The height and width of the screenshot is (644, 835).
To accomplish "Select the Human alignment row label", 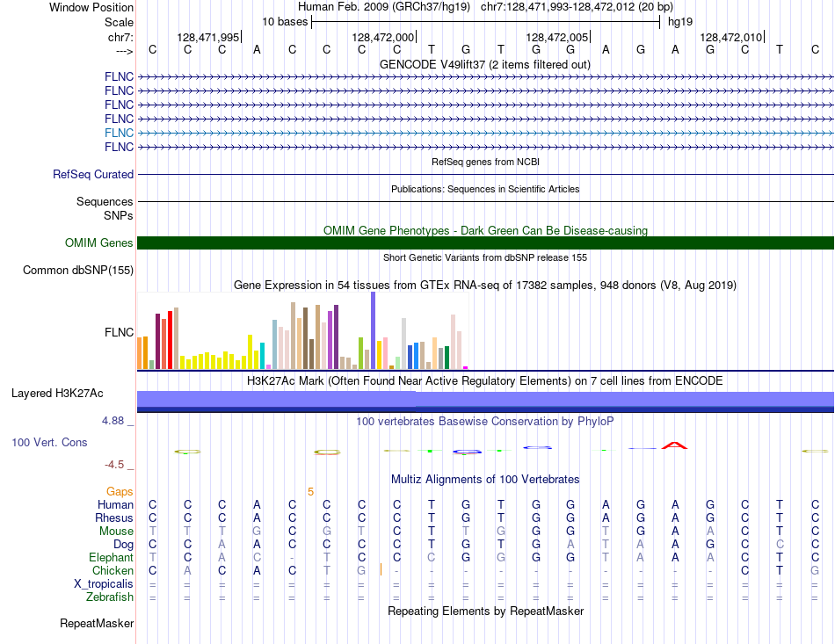I will [115, 504].
